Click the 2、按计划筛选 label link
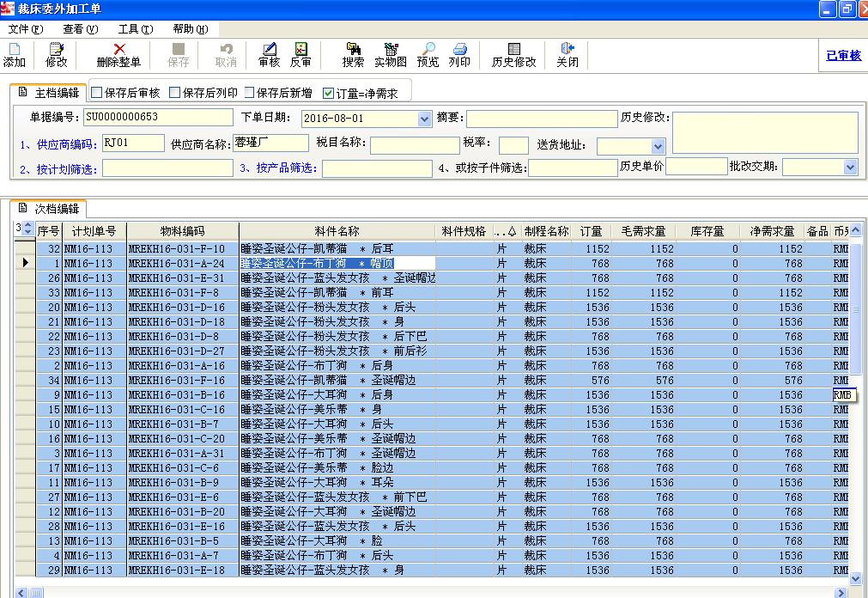The width and height of the screenshot is (868, 598). click(58, 169)
